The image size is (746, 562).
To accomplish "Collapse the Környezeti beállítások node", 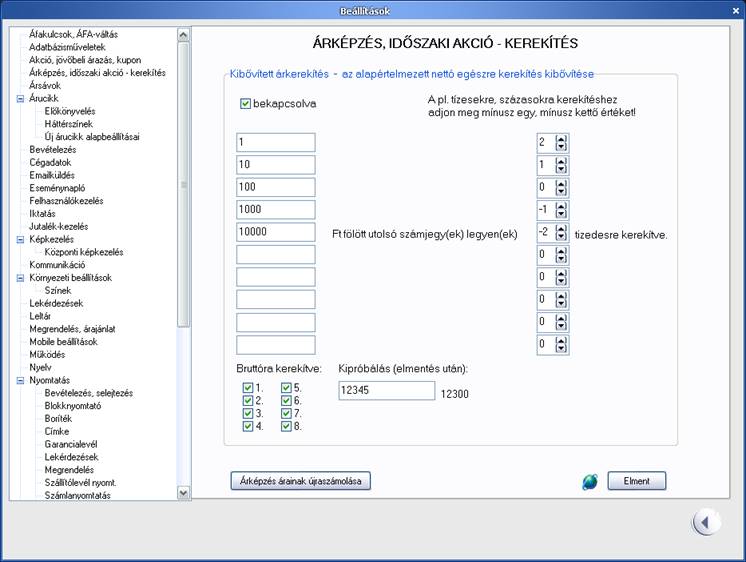I will [20, 278].
